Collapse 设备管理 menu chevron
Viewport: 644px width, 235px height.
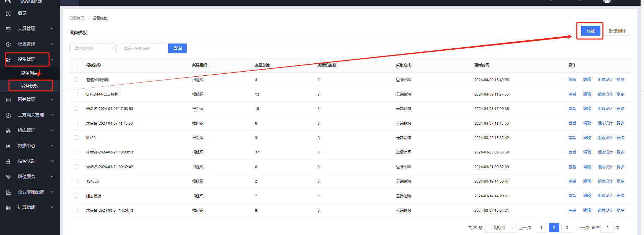pos(52,60)
